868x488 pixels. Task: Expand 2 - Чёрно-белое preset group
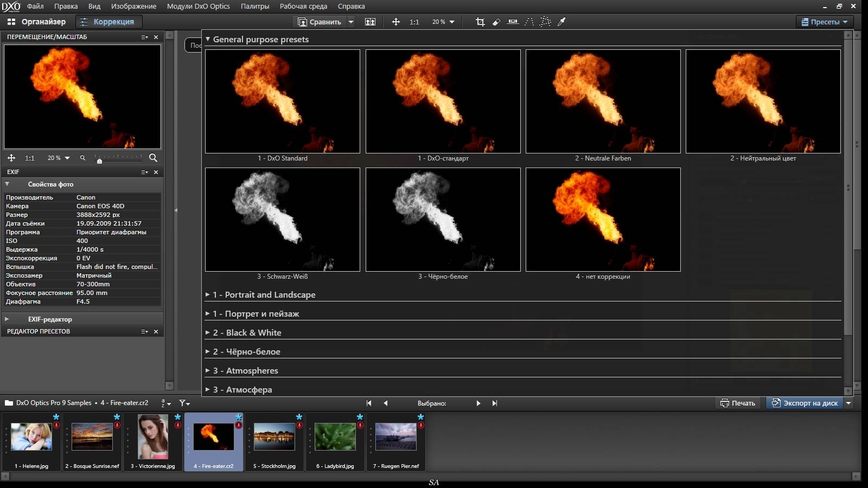pyautogui.click(x=208, y=351)
